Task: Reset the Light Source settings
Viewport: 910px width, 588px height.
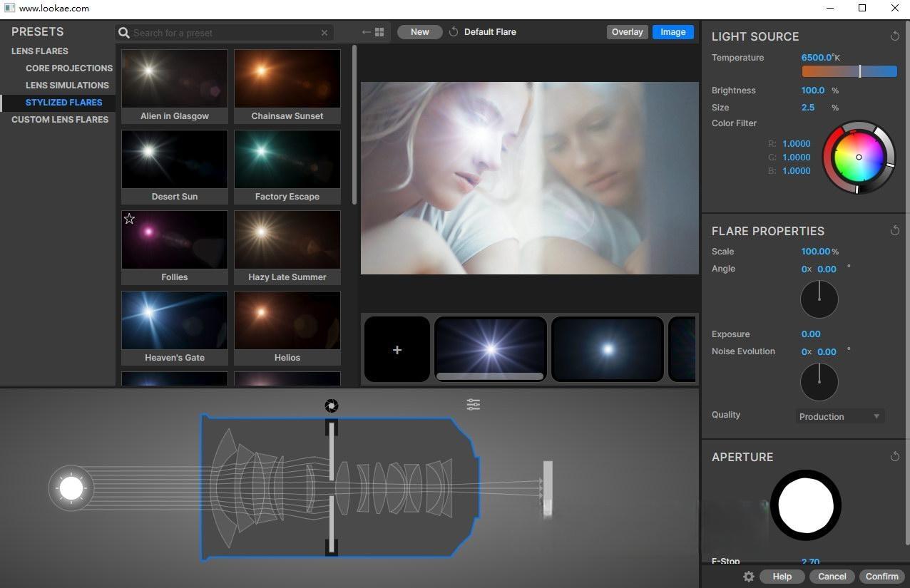Action: click(894, 36)
